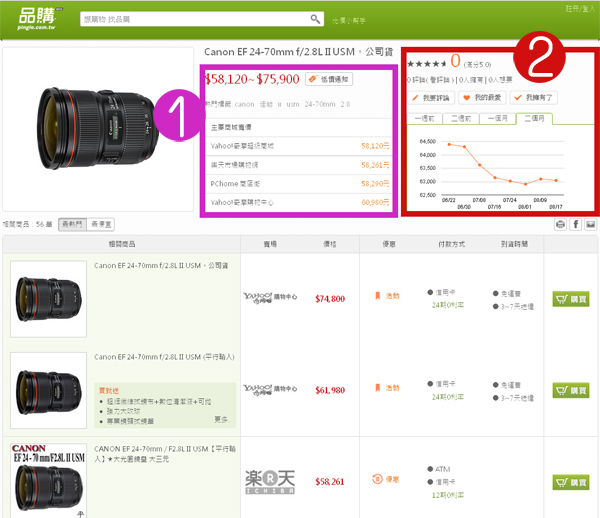Click the Yahoo shopping logo in $74,800 row

pos(270,297)
